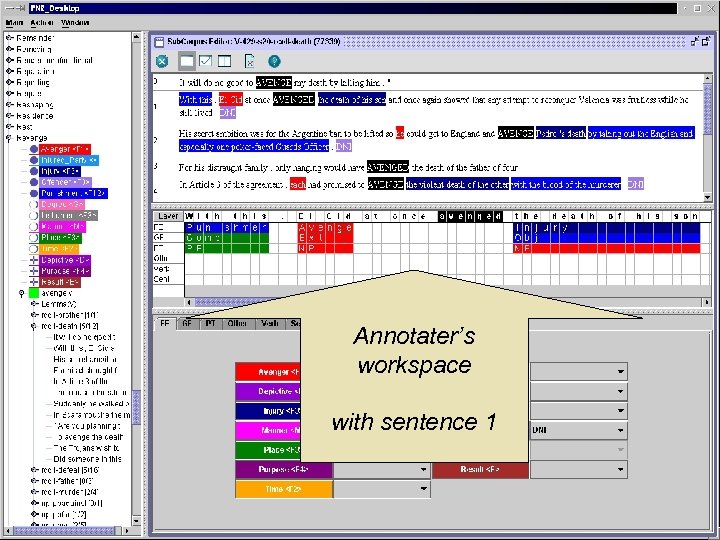Open the Action menu
The width and height of the screenshot is (720, 540).
click(42, 22)
